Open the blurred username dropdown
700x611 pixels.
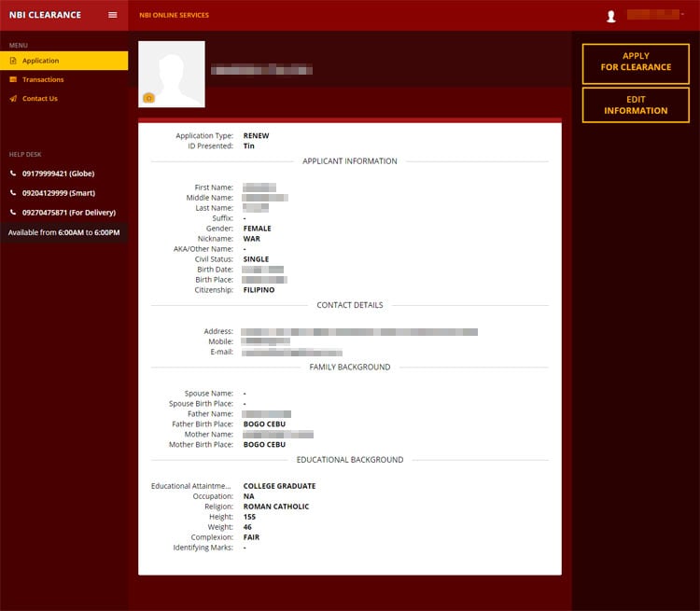(654, 15)
